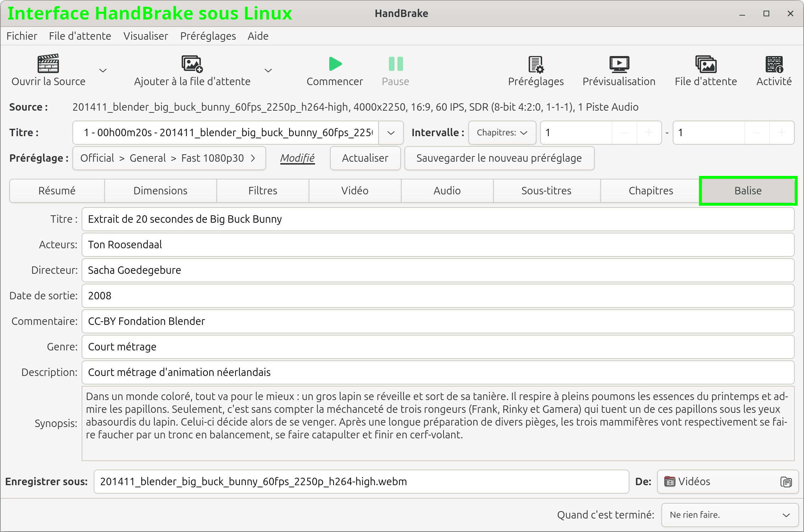Increase the end chapter with plus button

tap(782, 133)
